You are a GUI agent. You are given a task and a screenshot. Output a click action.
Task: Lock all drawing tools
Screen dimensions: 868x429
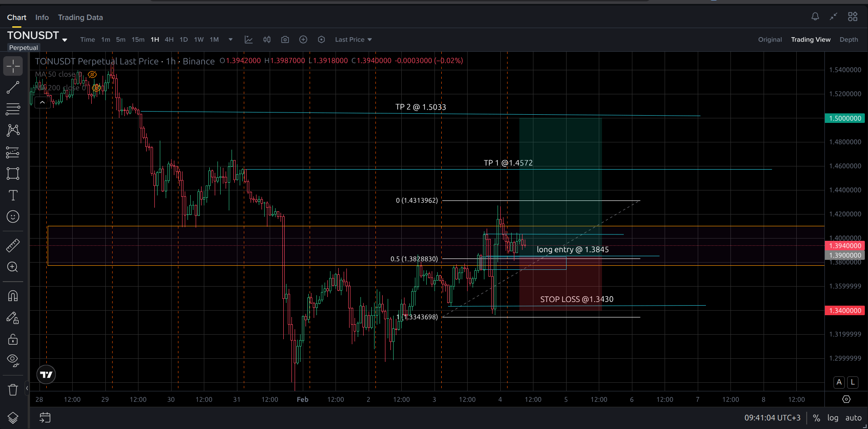tap(13, 339)
